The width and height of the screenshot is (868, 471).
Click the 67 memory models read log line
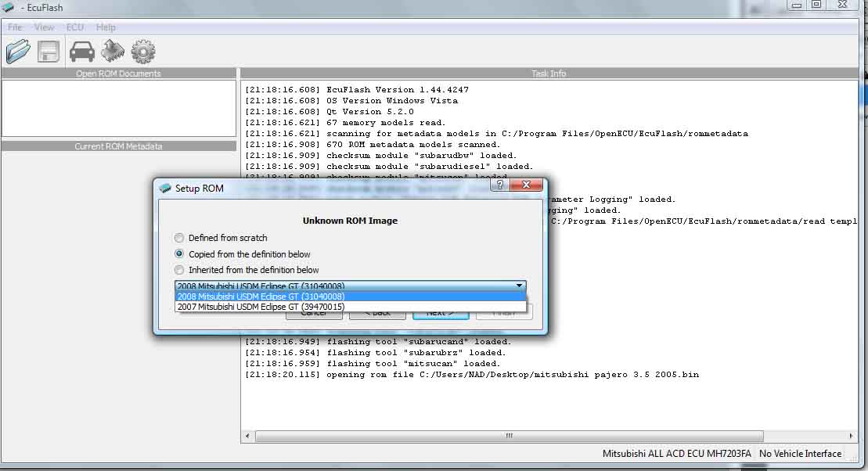[x=345, y=123]
